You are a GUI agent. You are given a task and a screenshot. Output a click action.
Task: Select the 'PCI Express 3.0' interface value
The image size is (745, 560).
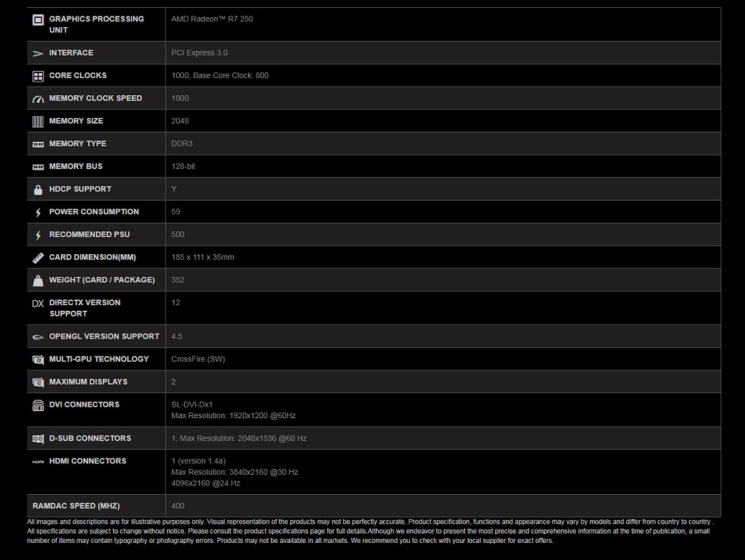199,53
